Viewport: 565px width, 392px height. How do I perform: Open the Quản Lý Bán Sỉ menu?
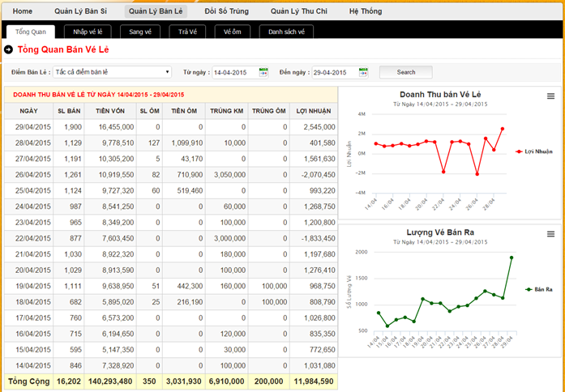80,11
